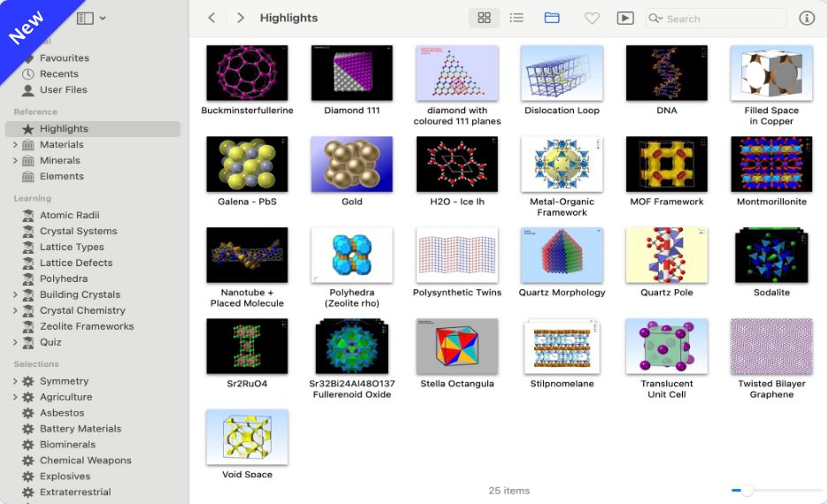Select the Extraterrestrial selection
This screenshot has height=504, width=827.
[x=75, y=492]
